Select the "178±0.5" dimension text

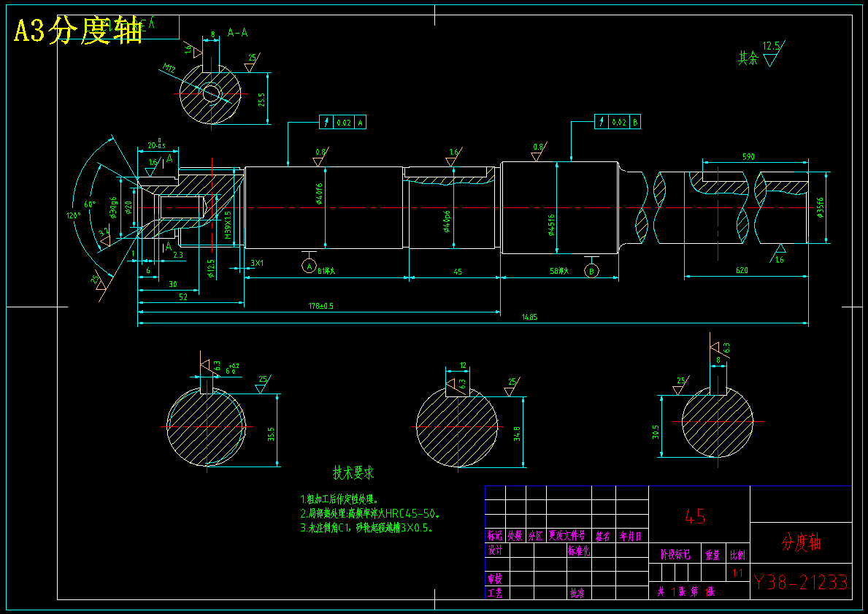click(321, 306)
